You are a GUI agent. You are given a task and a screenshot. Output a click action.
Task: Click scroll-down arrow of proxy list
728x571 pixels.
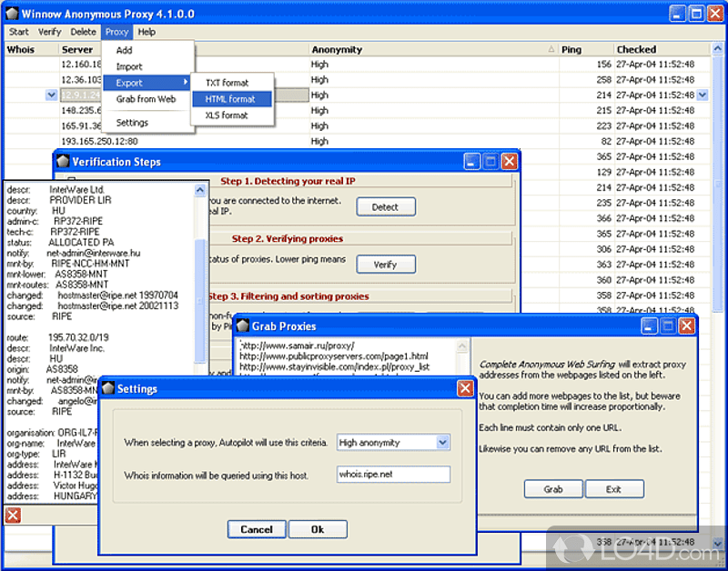point(717,542)
